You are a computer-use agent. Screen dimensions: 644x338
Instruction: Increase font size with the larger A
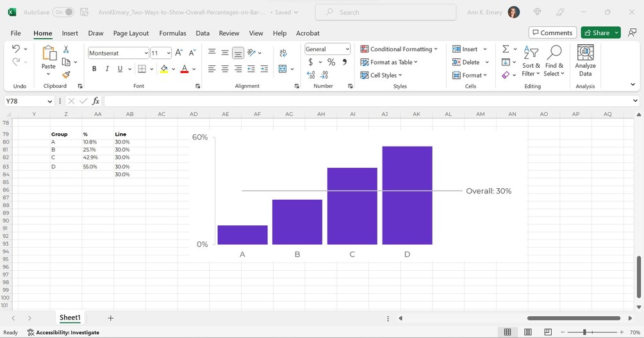click(179, 52)
